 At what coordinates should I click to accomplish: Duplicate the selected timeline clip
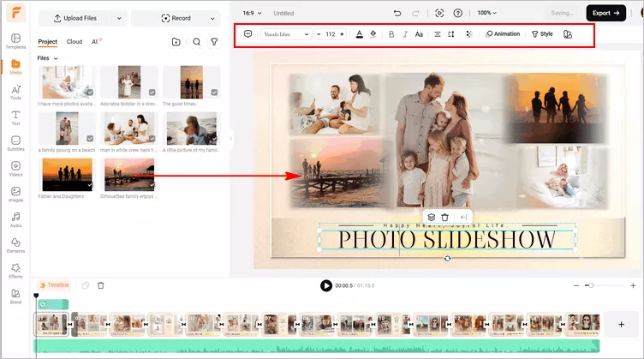click(x=86, y=285)
